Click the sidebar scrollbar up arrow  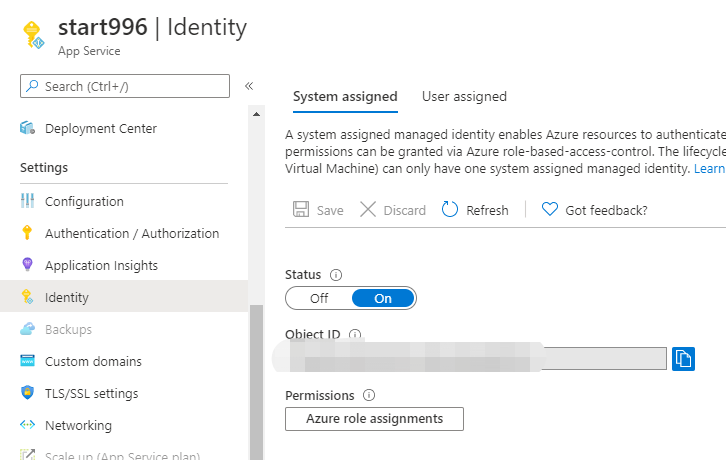pos(257,114)
